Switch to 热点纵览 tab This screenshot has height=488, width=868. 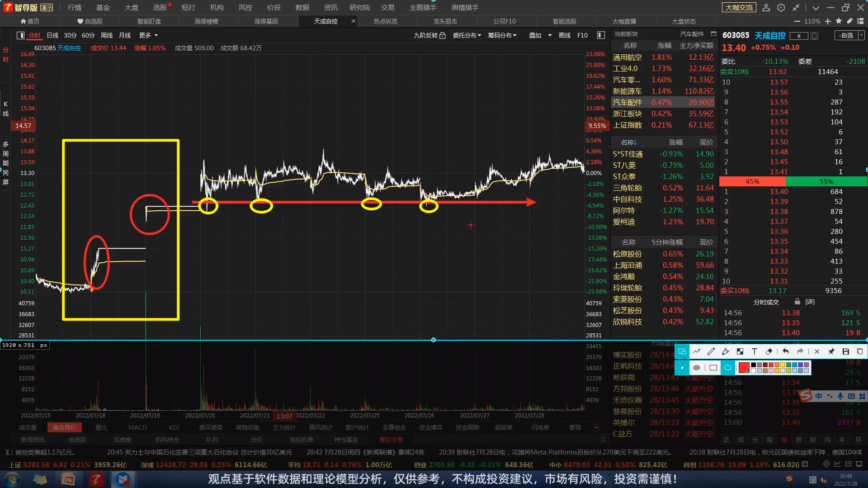[x=385, y=21]
